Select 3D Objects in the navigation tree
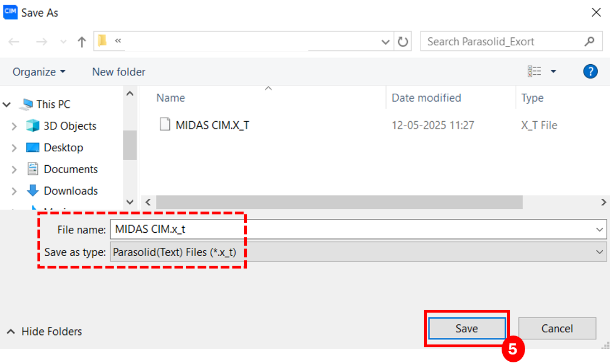Viewport: 610px width, 364px height. point(70,126)
